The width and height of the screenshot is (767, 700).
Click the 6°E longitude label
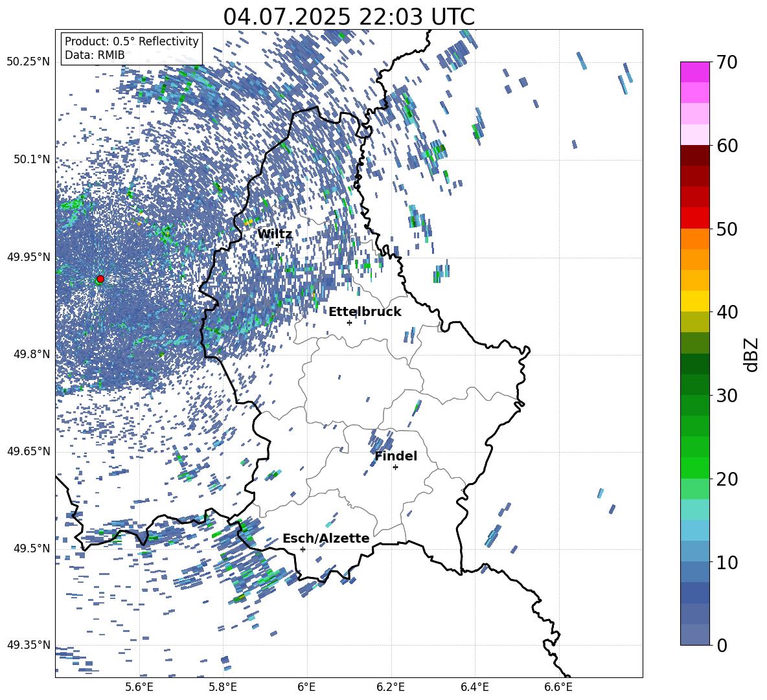tap(306, 687)
